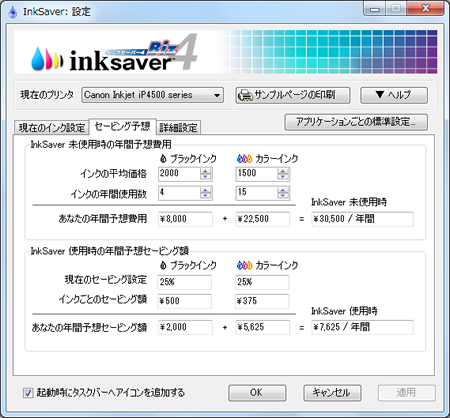This screenshot has width=450, height=418.
Task: Click the インクの年間使用数 label
Action: click(109, 194)
